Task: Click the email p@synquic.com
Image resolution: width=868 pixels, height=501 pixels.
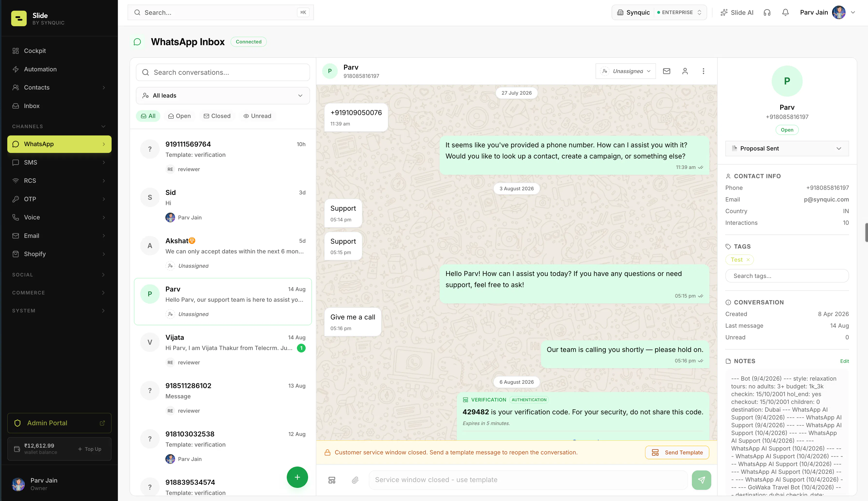Action: coord(826,200)
